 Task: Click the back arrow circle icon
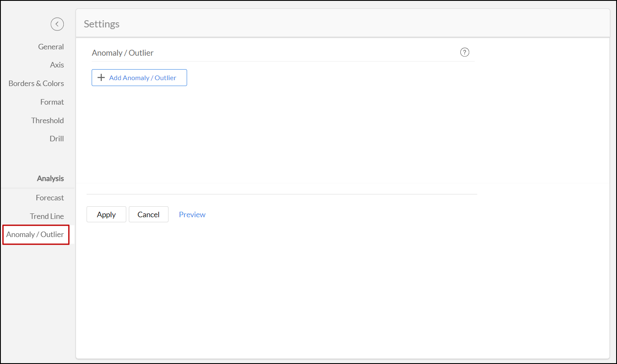(x=57, y=24)
